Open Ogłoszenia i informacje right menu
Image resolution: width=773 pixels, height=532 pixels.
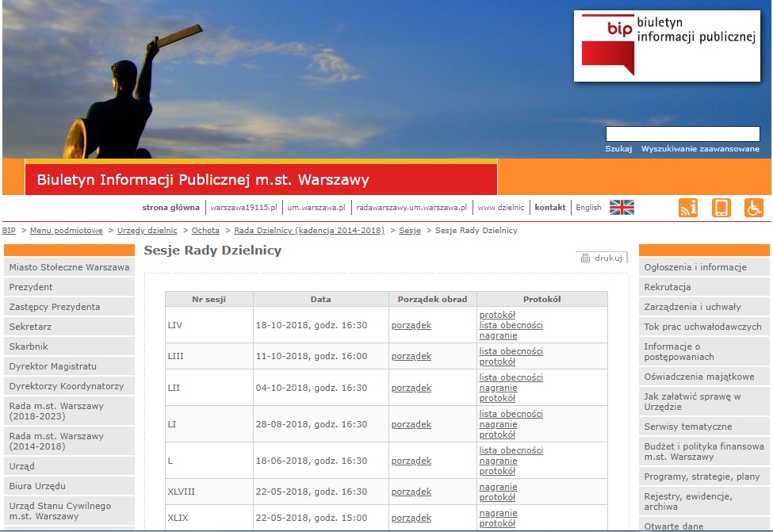pos(704,267)
